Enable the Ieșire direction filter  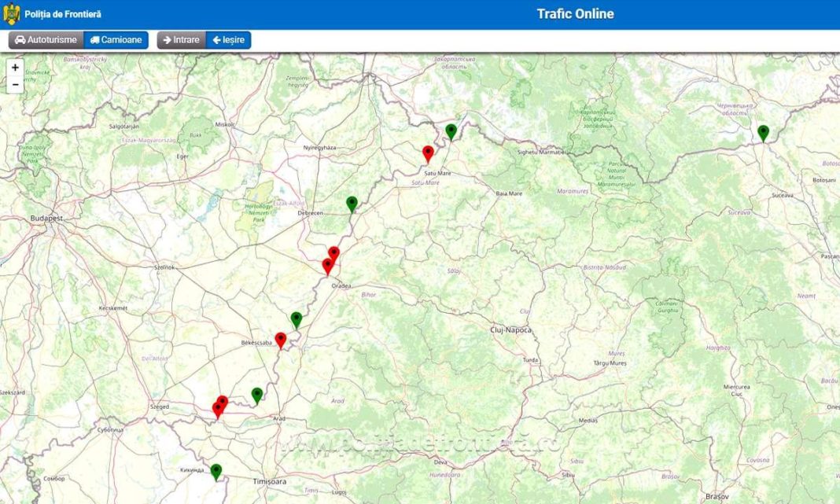tap(228, 40)
